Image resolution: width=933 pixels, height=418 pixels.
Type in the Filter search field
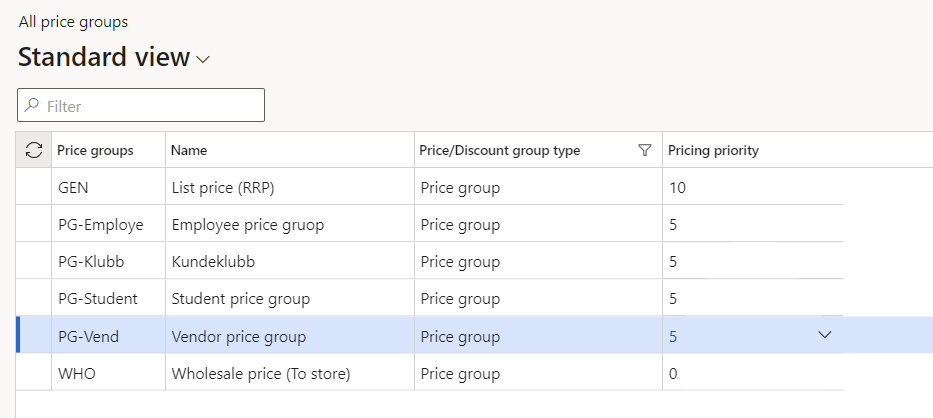[150, 106]
